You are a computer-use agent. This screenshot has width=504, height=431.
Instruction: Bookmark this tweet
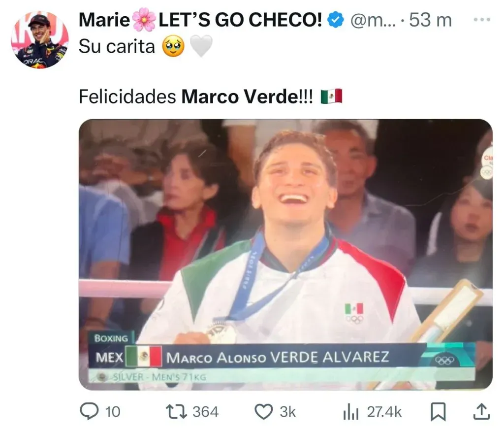pyautogui.click(x=438, y=412)
